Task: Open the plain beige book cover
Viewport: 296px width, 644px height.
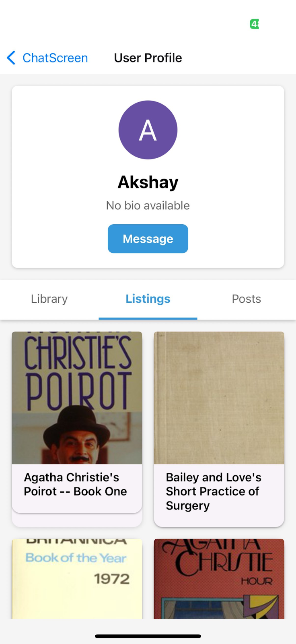Action: click(x=219, y=398)
